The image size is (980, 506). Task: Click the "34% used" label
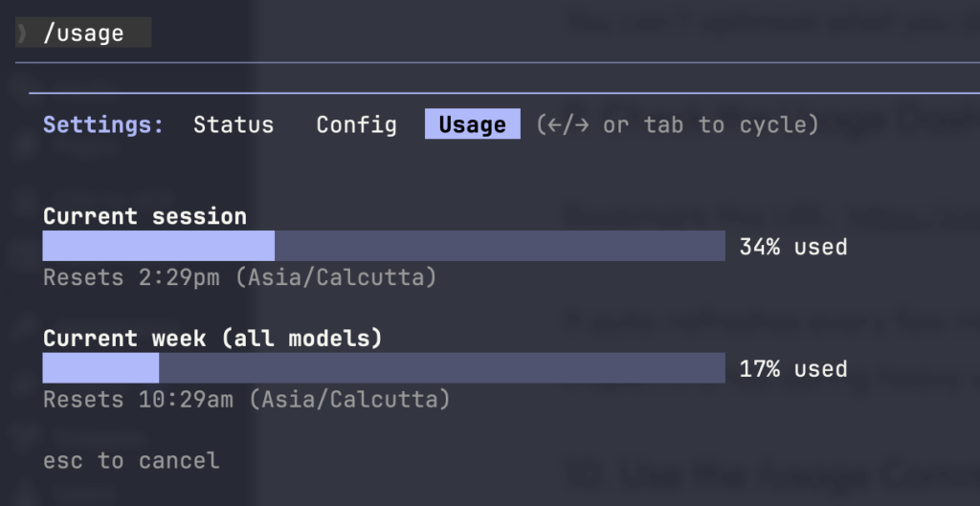click(792, 247)
